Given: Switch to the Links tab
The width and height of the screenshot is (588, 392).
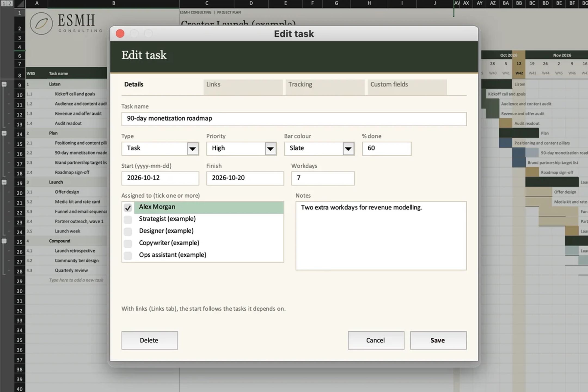Looking at the screenshot, I should click(x=243, y=87).
